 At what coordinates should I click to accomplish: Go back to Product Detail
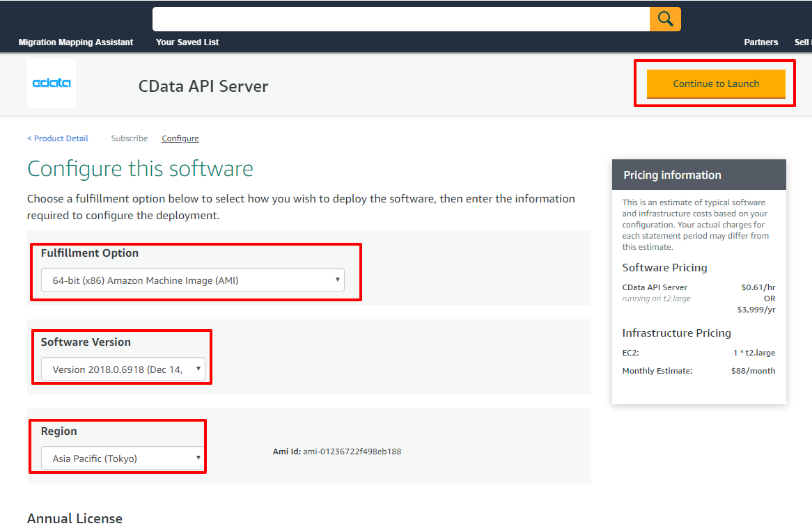click(x=58, y=138)
